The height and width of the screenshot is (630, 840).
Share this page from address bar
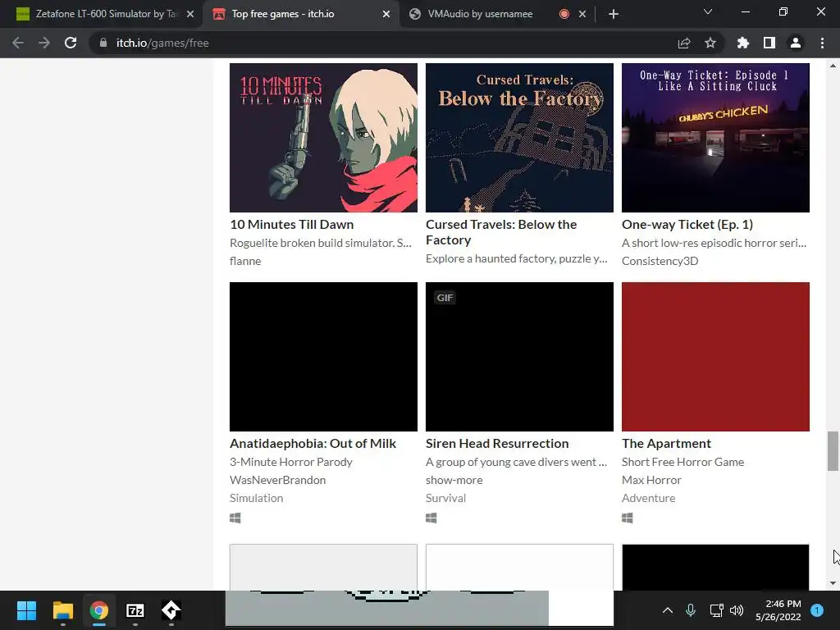(x=684, y=43)
